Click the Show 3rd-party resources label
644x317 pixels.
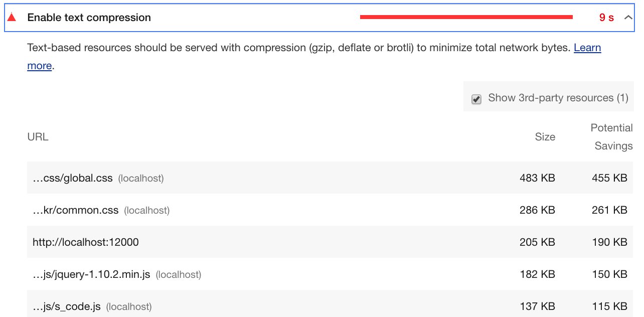point(558,98)
